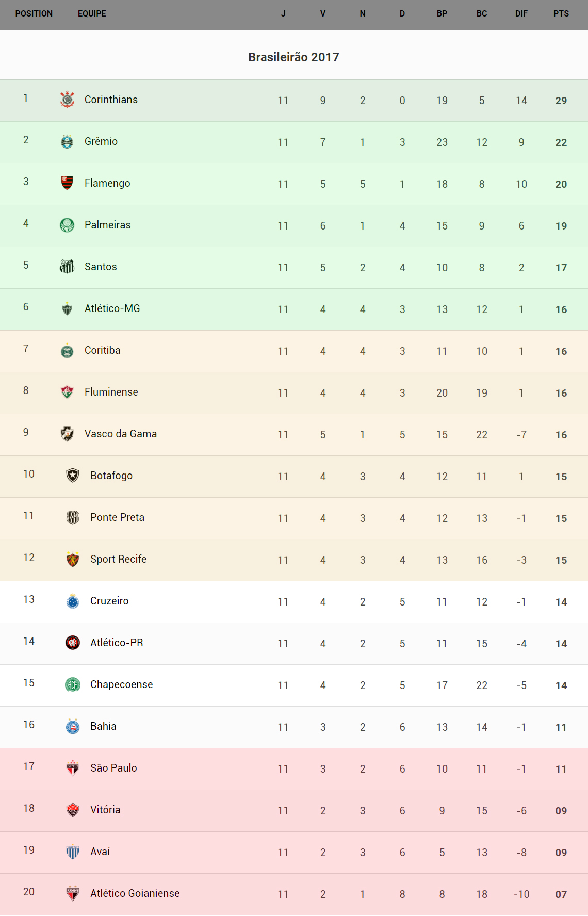
Task: Click the São Paulo club crest
Action: coord(73,768)
